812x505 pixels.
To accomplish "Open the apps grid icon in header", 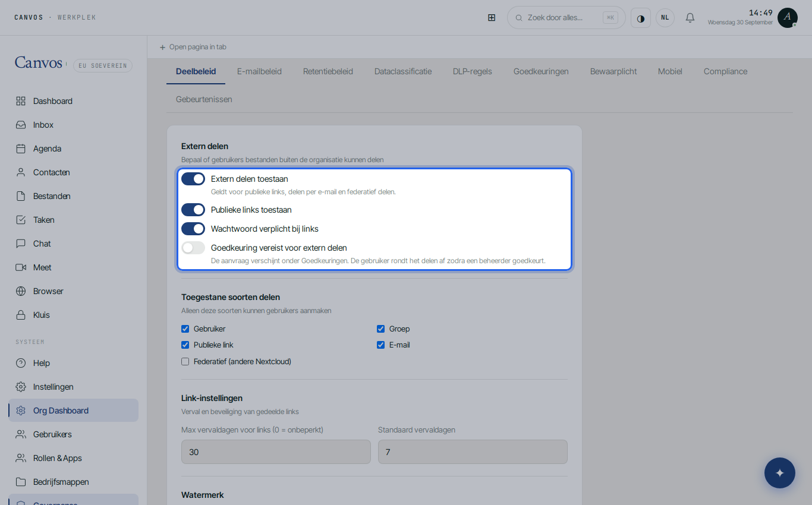I will coord(492,18).
